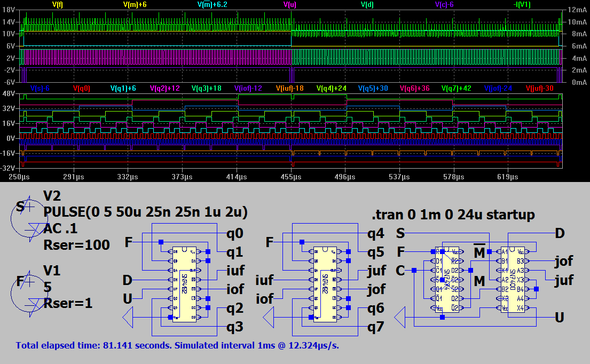Pick the V(q7)+42 trace label

[x=456, y=89]
